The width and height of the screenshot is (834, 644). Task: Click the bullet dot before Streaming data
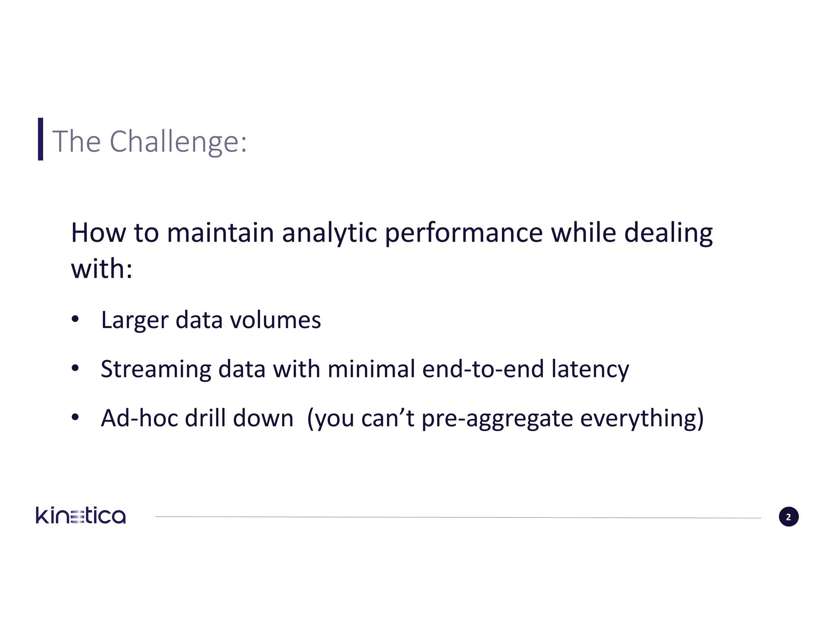(75, 368)
